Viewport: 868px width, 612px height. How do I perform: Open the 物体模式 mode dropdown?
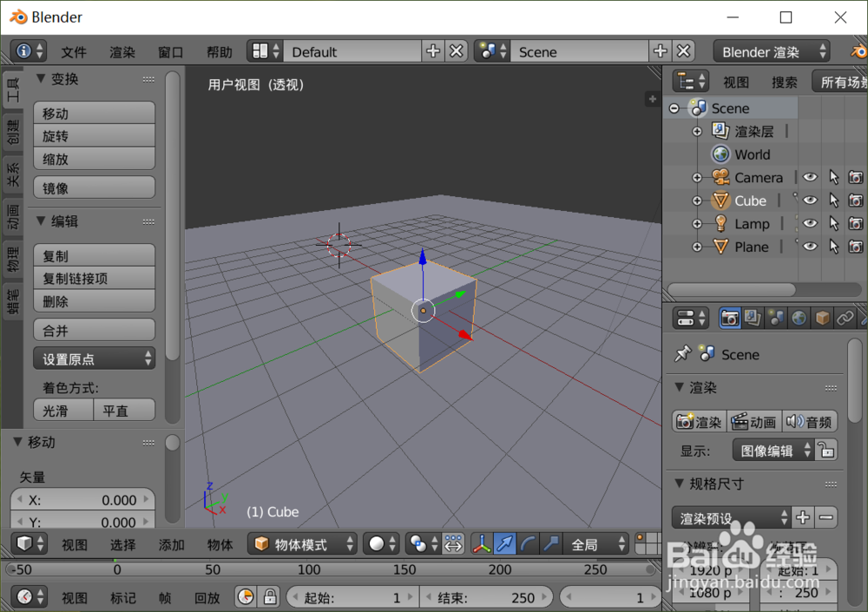(302, 544)
